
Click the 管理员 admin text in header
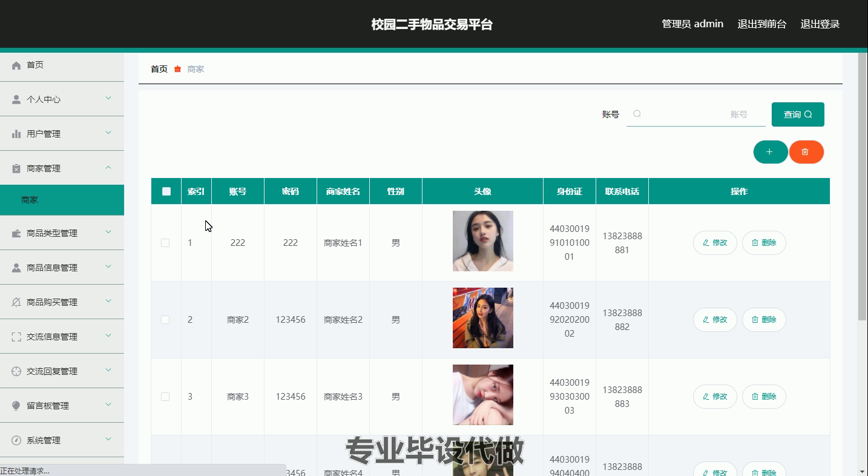pyautogui.click(x=692, y=24)
